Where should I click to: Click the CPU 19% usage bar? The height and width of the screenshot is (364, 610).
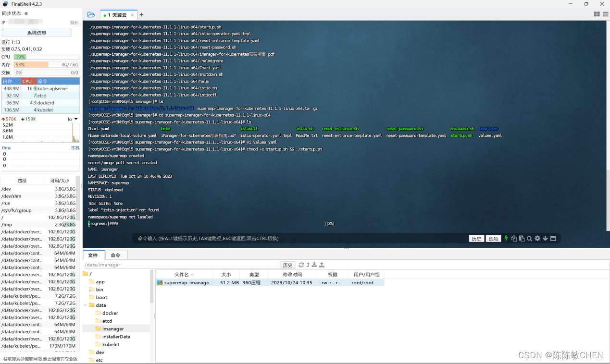coord(47,57)
